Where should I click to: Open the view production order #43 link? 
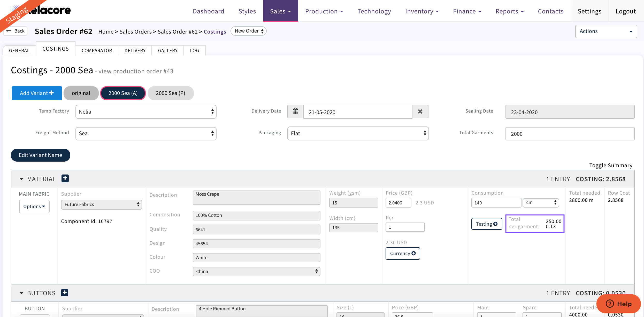click(136, 72)
